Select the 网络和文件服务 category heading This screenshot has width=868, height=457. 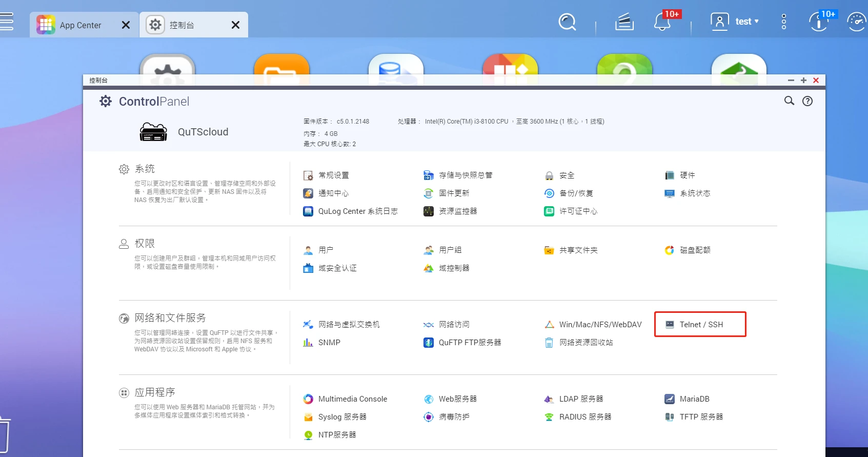coord(170,318)
